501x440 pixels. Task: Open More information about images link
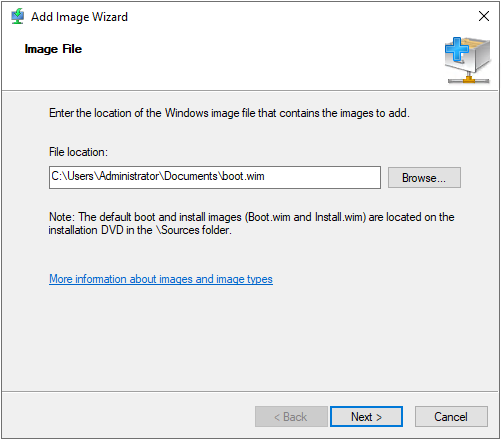[x=161, y=279]
